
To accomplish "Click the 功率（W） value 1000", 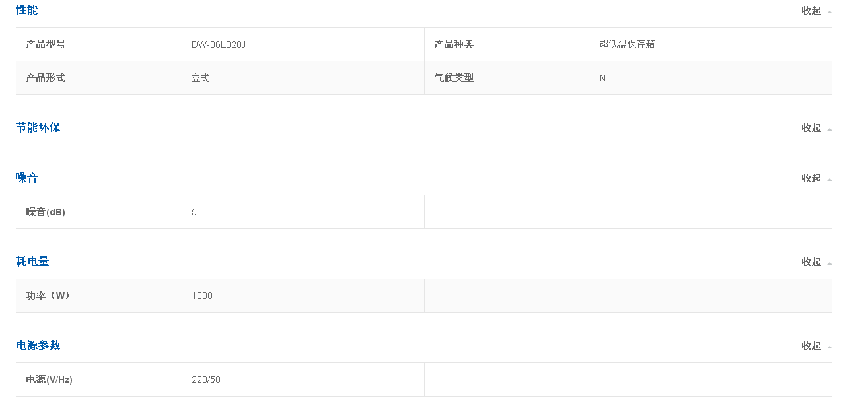I will 202,296.
